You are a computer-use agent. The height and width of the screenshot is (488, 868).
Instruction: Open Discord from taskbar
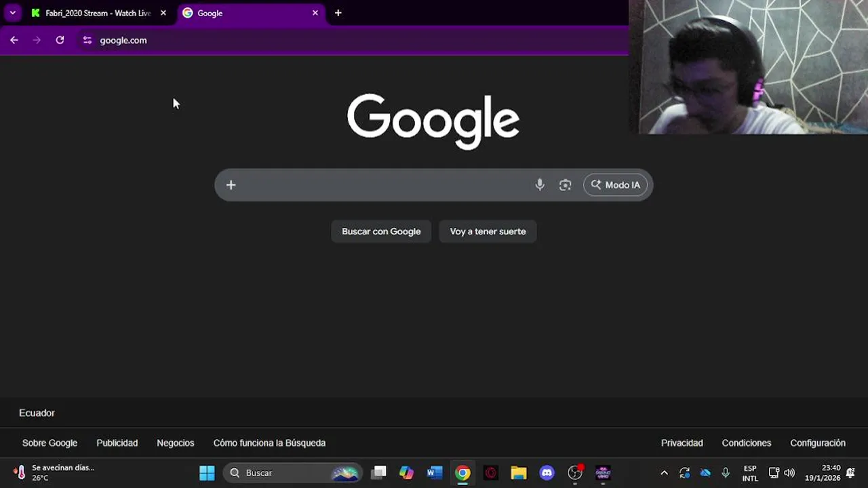(x=547, y=472)
